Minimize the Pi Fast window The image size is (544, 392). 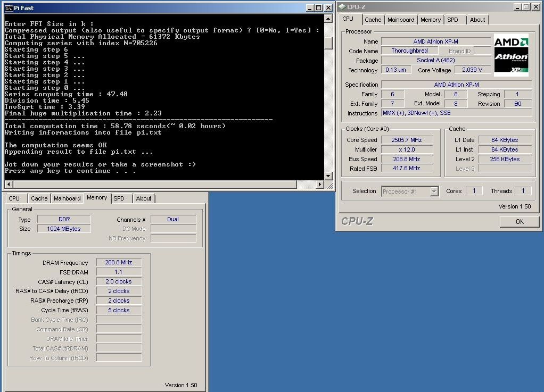pos(310,7)
